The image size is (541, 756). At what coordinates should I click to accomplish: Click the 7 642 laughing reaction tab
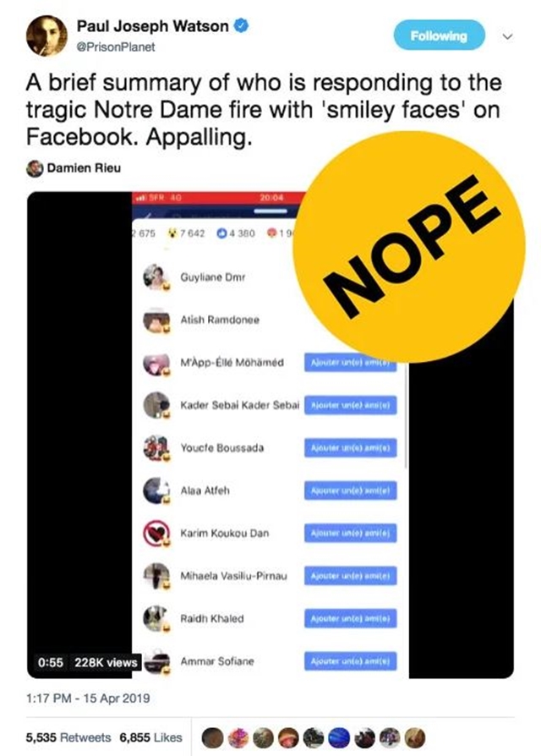186,233
